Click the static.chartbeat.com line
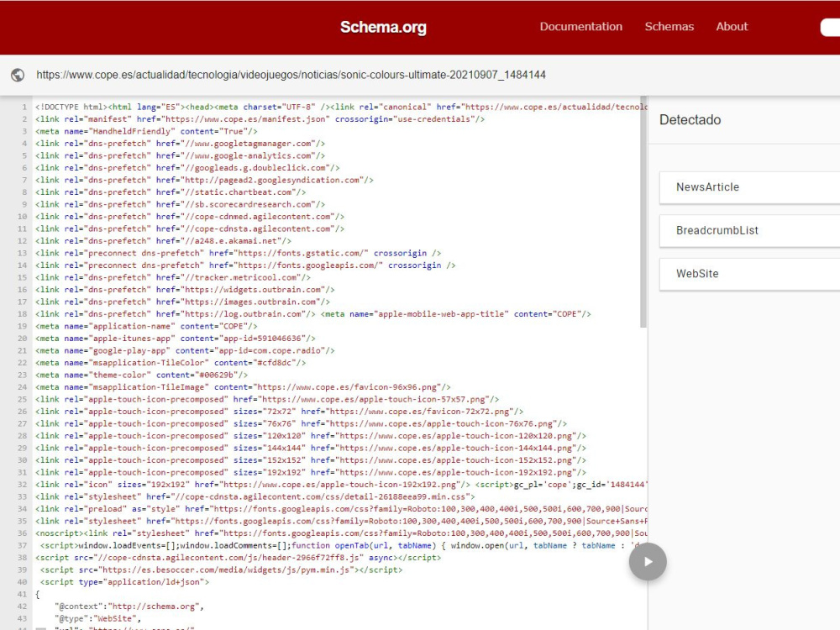 point(171,192)
